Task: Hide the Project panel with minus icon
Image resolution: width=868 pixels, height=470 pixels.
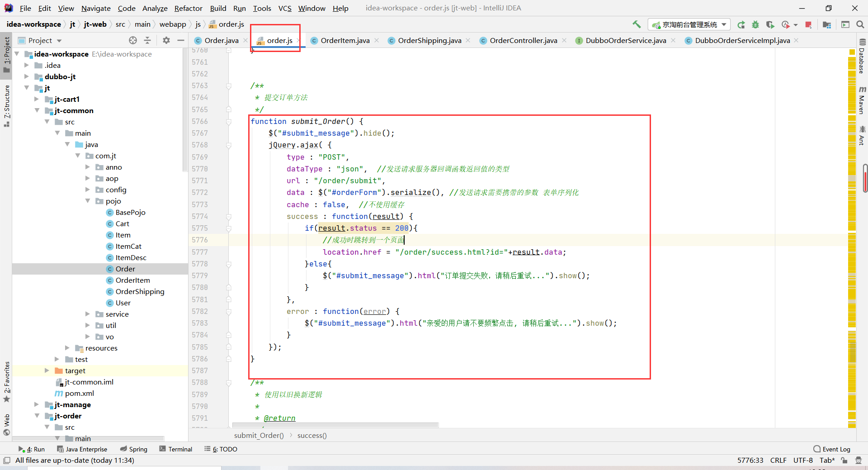Action: click(x=181, y=40)
